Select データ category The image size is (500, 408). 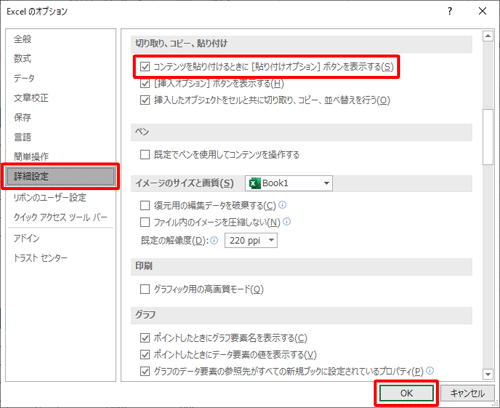pos(60,78)
